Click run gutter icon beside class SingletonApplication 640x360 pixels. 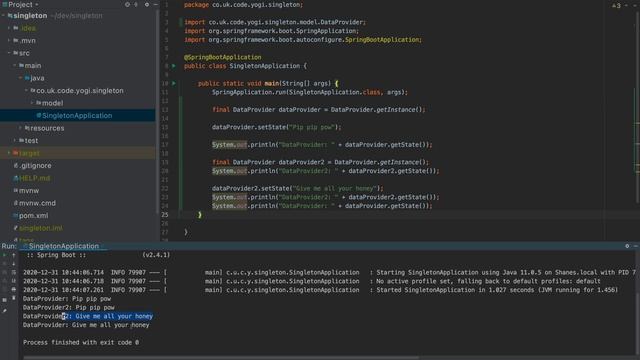[174, 66]
